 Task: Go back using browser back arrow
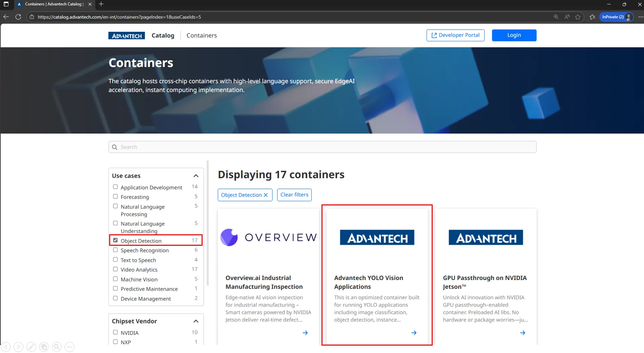point(6,17)
